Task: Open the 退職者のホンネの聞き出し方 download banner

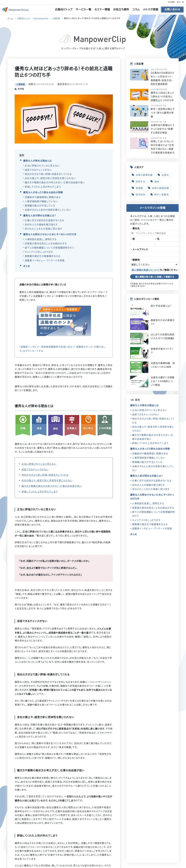Action: tap(64, 321)
